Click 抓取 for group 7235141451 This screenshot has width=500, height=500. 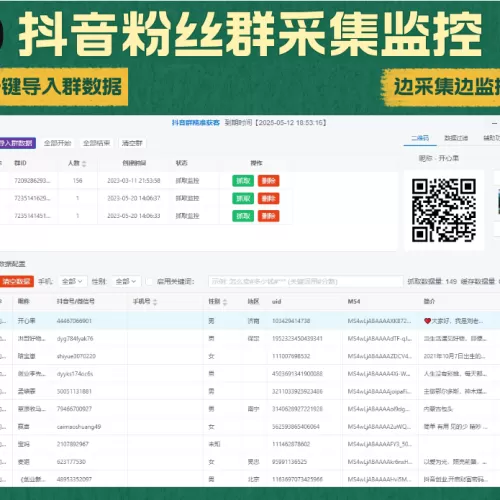243,216
